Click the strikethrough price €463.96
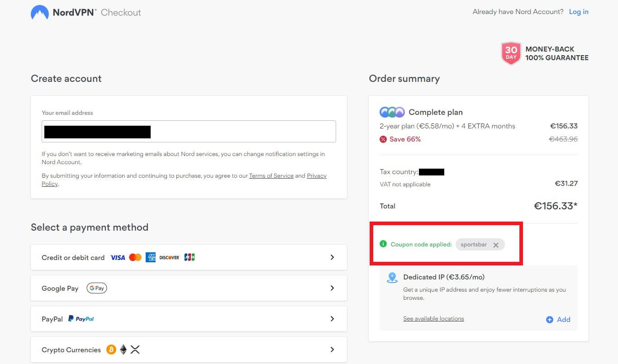 point(563,139)
